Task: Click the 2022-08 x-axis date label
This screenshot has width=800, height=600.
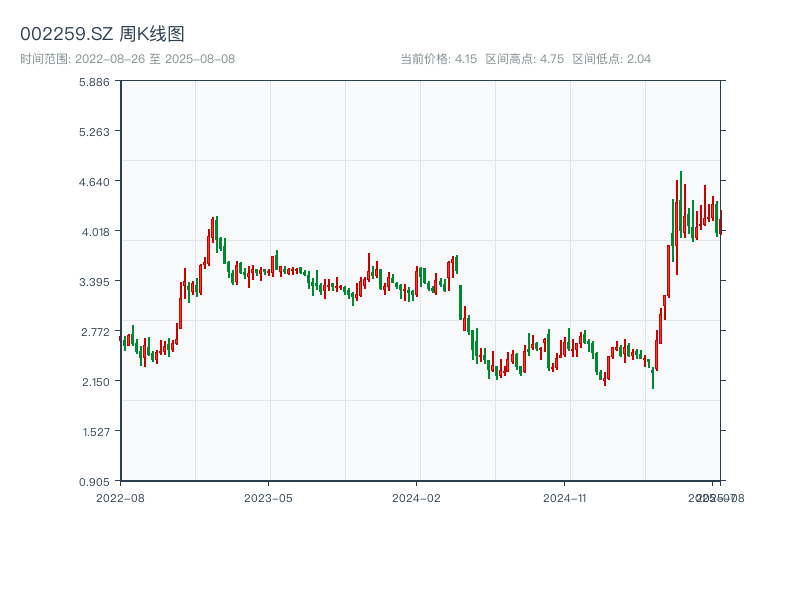Action: (x=120, y=497)
